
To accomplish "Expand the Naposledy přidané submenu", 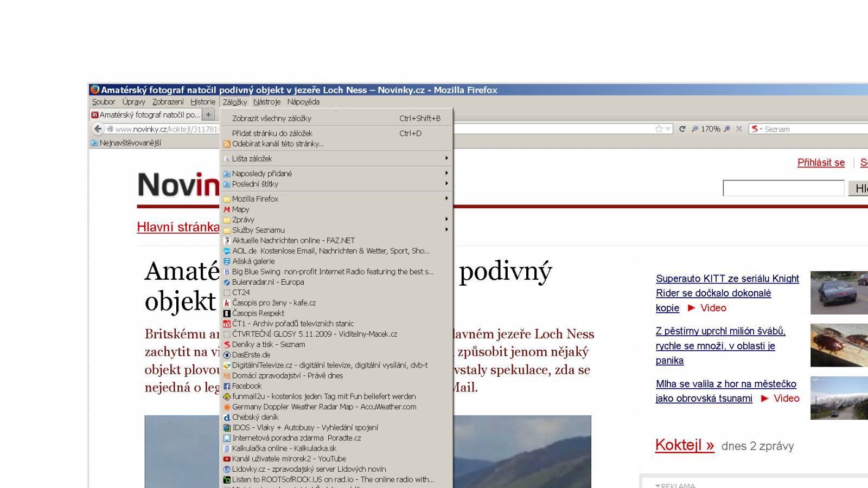I will (336, 174).
